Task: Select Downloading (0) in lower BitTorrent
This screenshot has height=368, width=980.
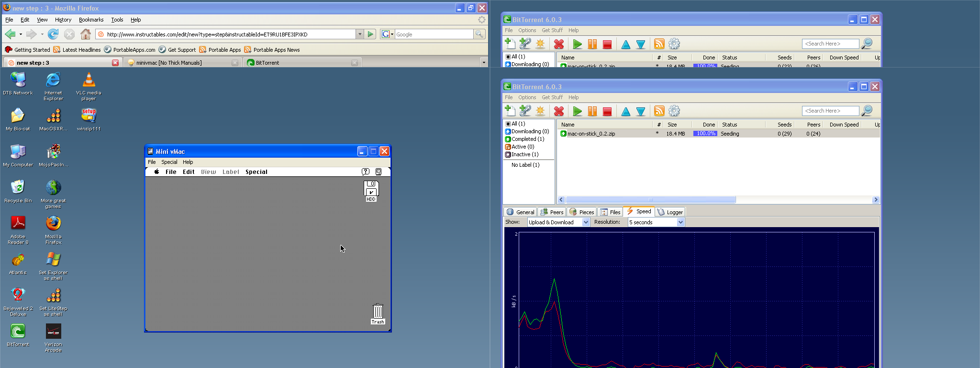Action: [527, 131]
